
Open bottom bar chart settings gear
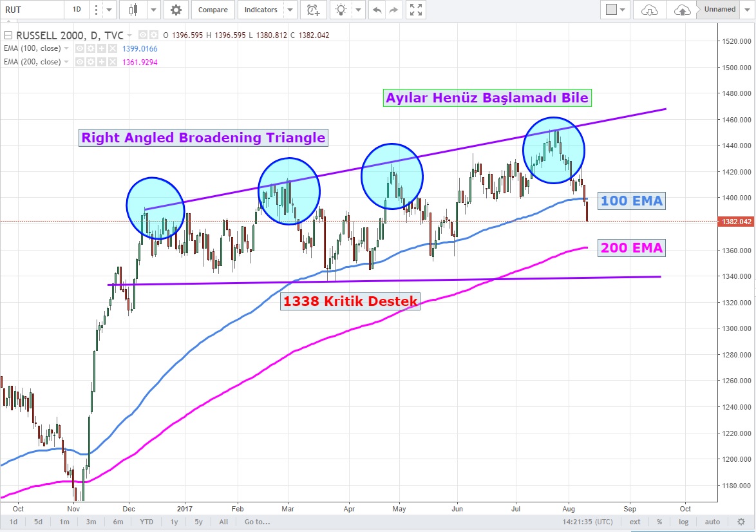[742, 522]
